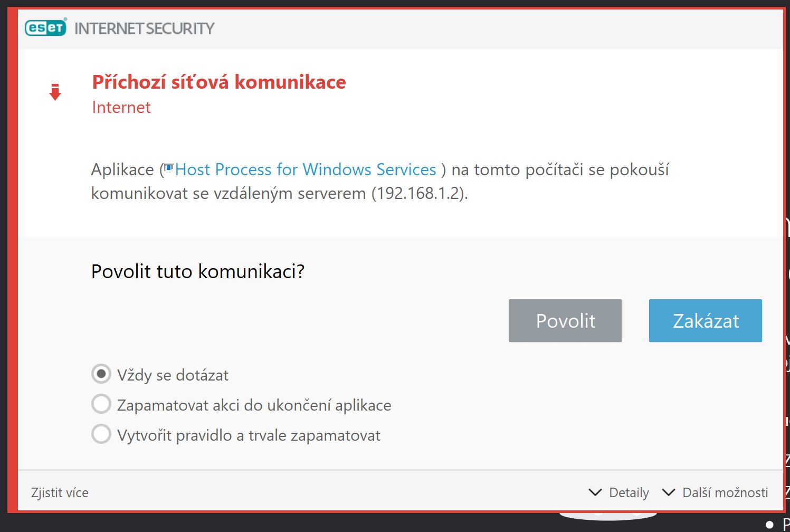
Task: Enable "Vytvořit pravidlo a trvale zapamatovat" option
Action: click(x=101, y=434)
